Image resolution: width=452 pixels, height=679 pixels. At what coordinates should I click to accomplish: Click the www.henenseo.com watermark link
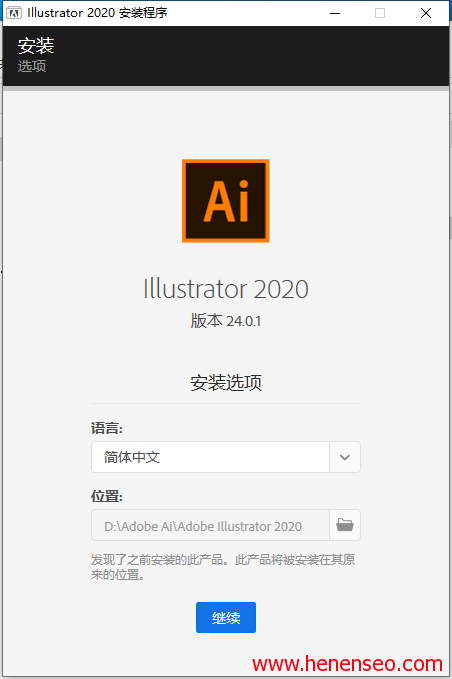[x=347, y=664]
